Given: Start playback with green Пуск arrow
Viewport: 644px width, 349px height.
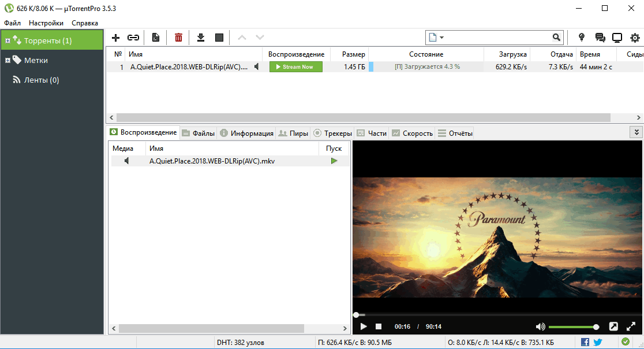Looking at the screenshot, I should pos(334,161).
